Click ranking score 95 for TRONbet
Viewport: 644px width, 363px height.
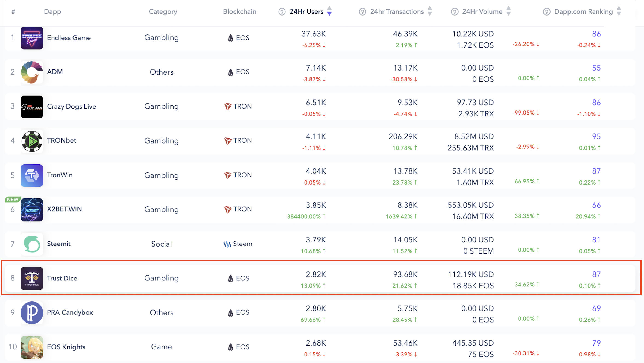click(596, 136)
